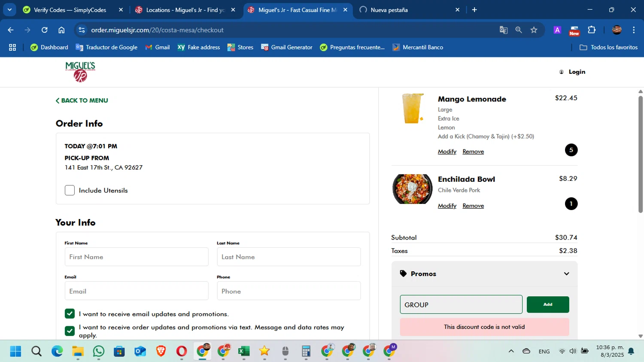Go back via BACK TO MENU link
The height and width of the screenshot is (362, 644).
pyautogui.click(x=82, y=100)
